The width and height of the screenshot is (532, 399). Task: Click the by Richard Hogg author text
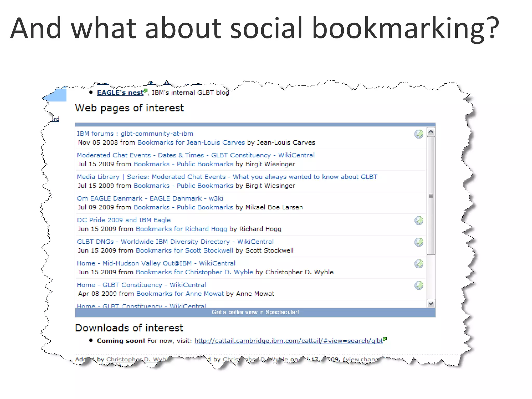click(x=255, y=229)
